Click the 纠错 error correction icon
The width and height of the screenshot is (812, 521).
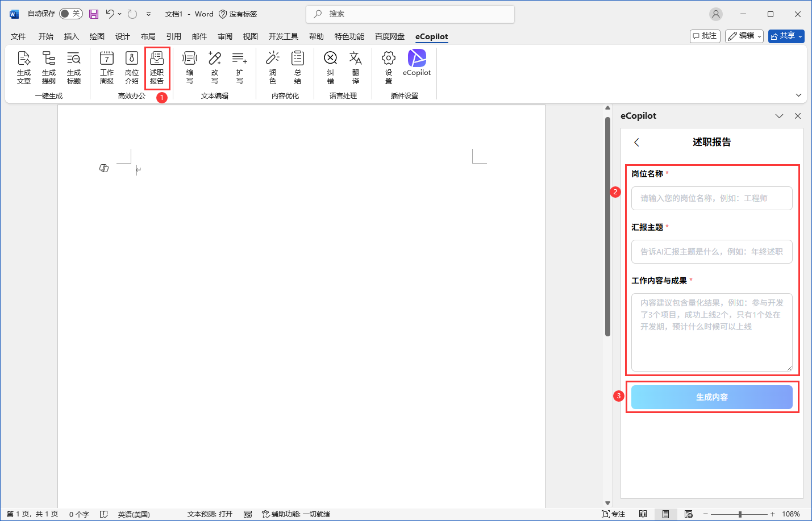(x=331, y=67)
